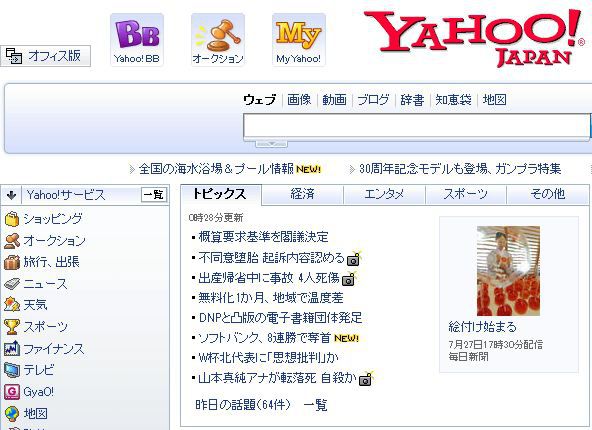This screenshot has width=592, height=430.
Task: Click the 天気 weather icon
Action: [12, 305]
